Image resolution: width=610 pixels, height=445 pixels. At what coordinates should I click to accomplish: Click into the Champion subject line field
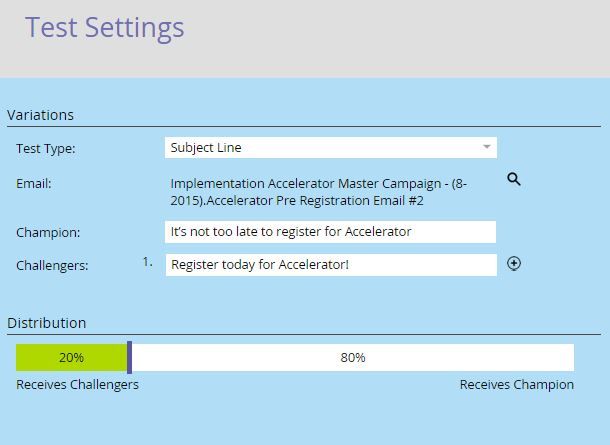[330, 232]
